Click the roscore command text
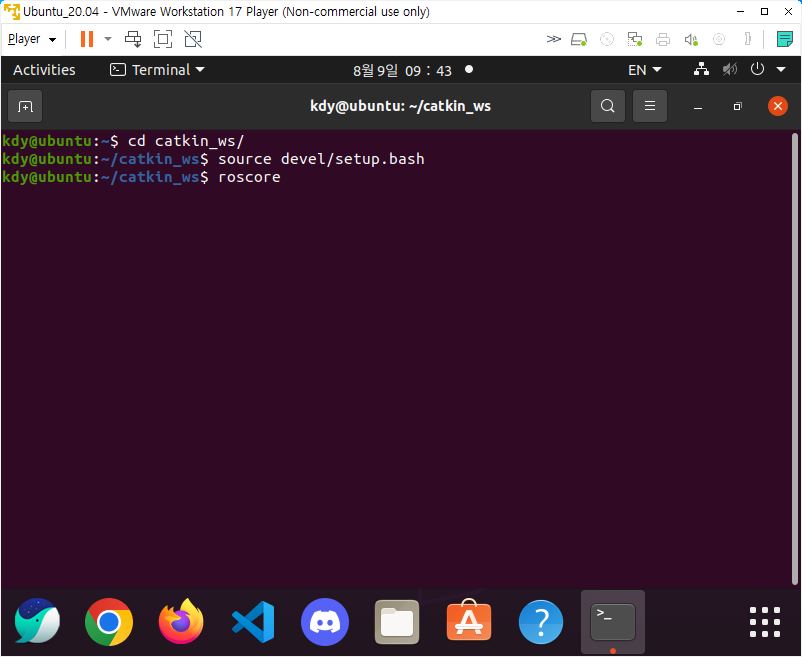The width and height of the screenshot is (802, 657). pos(249,177)
